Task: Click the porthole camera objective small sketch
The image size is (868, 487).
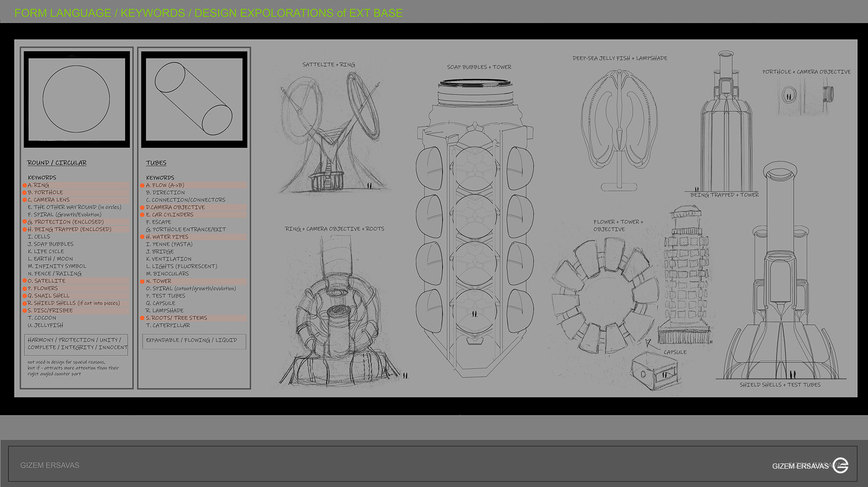Action: tap(806, 96)
